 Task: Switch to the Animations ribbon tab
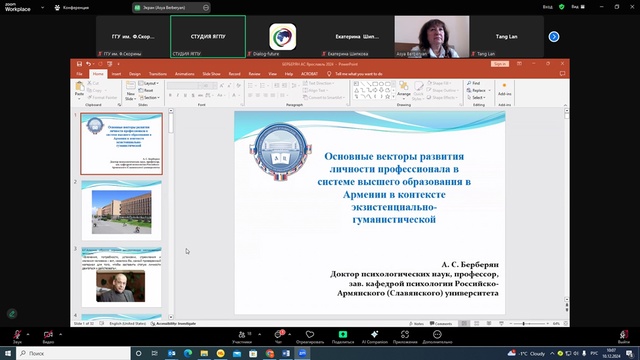coord(184,74)
